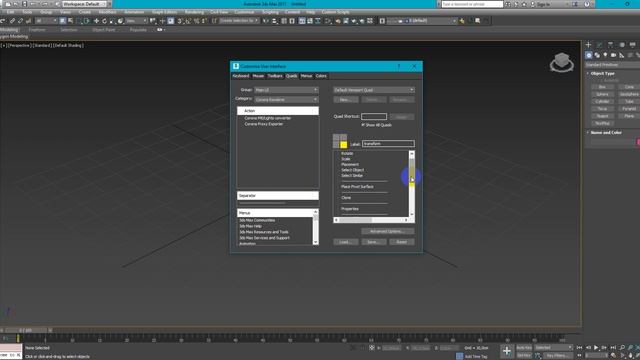Create a Teapot primitive button
Viewport: 640px width, 360px height.
tap(602, 116)
